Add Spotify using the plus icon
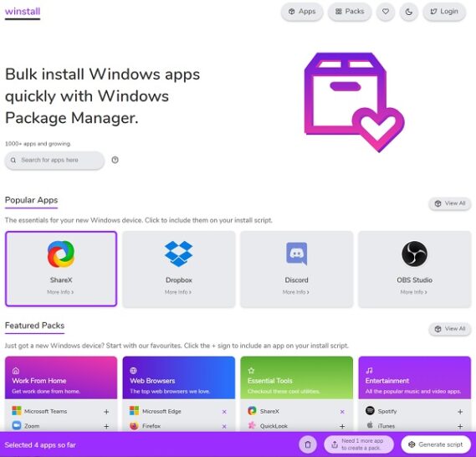The width and height of the screenshot is (476, 457). click(460, 412)
